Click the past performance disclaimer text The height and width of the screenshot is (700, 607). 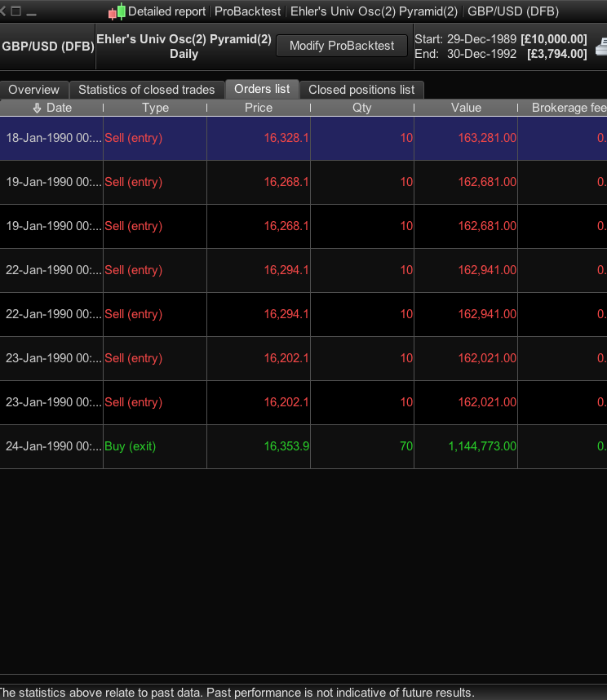[x=237, y=693]
